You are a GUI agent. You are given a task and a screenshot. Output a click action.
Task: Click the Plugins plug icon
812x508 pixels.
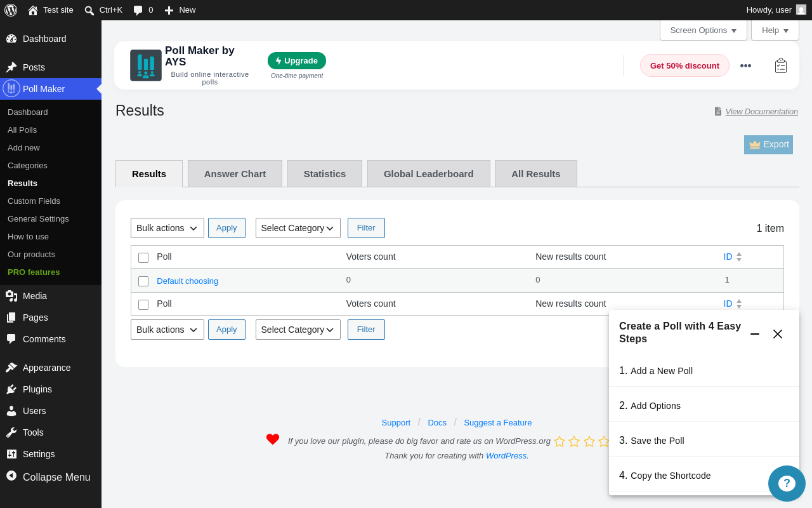pos(11,389)
